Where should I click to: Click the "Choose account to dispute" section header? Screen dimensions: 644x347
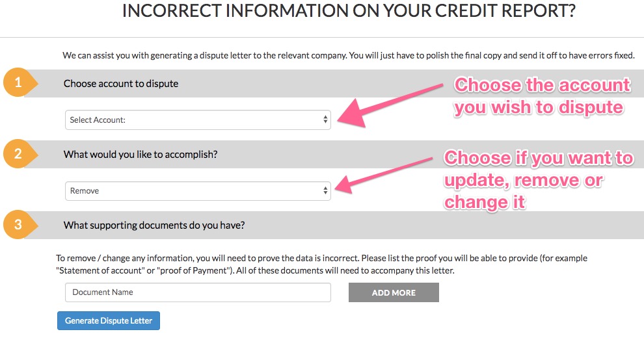coord(121,84)
